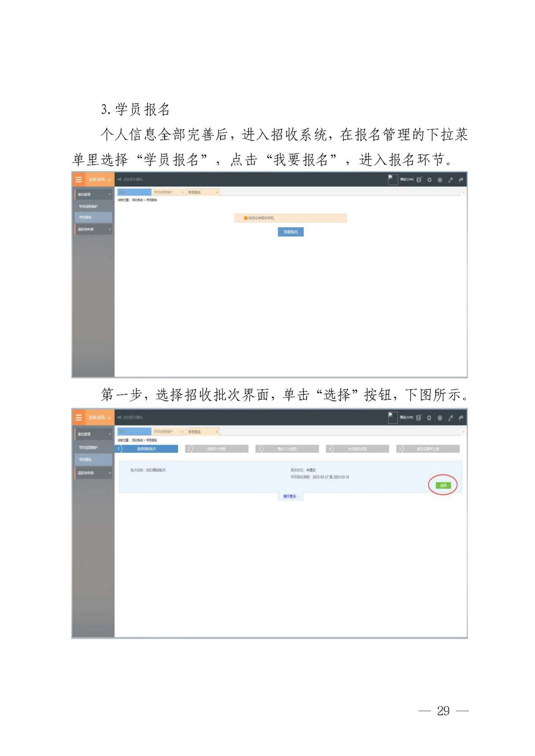Click logout arrow icon on batch selection screen
The width and height of the screenshot is (535, 756).
pos(461,417)
